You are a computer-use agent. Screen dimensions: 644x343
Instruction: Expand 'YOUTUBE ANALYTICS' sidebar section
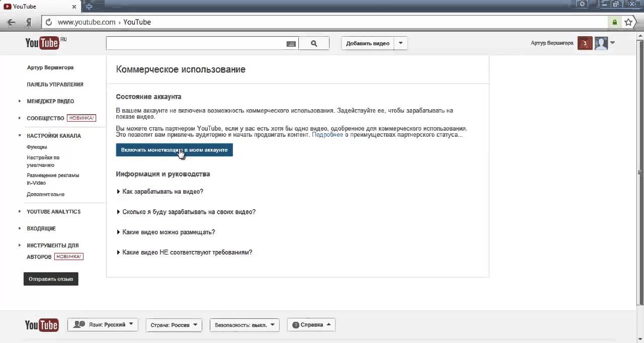(53, 212)
